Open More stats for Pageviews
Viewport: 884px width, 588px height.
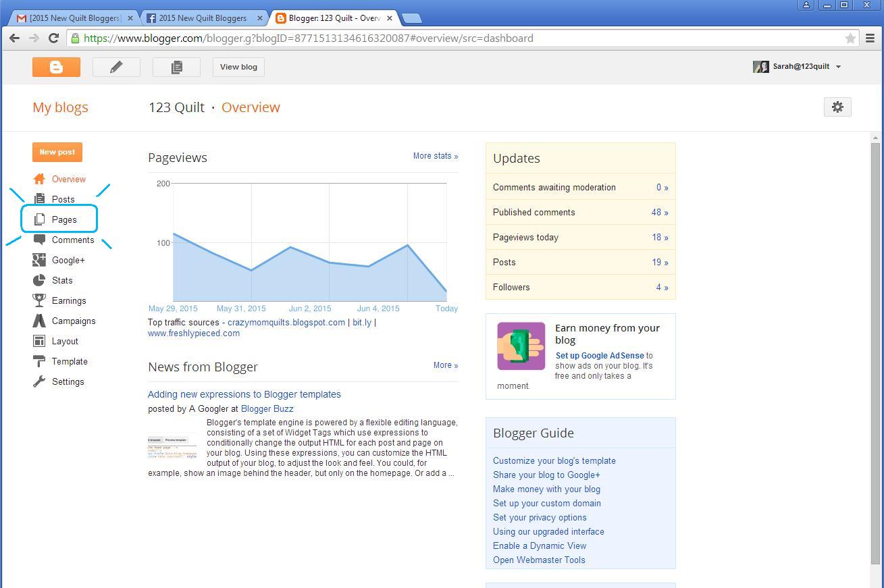(x=435, y=156)
